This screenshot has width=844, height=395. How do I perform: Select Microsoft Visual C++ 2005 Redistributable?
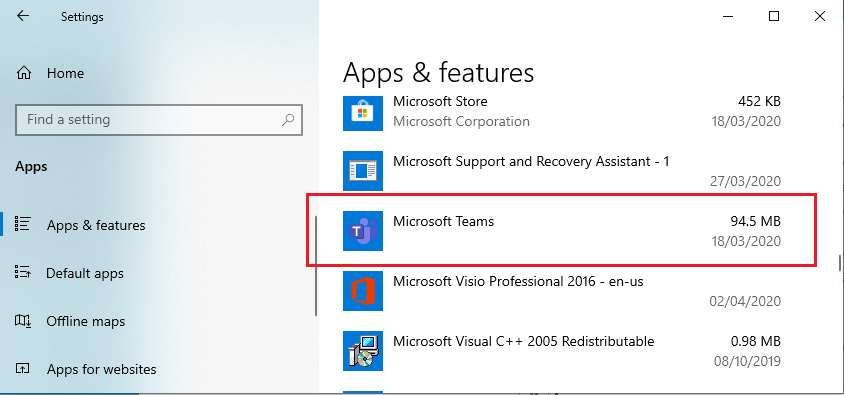pos(524,341)
